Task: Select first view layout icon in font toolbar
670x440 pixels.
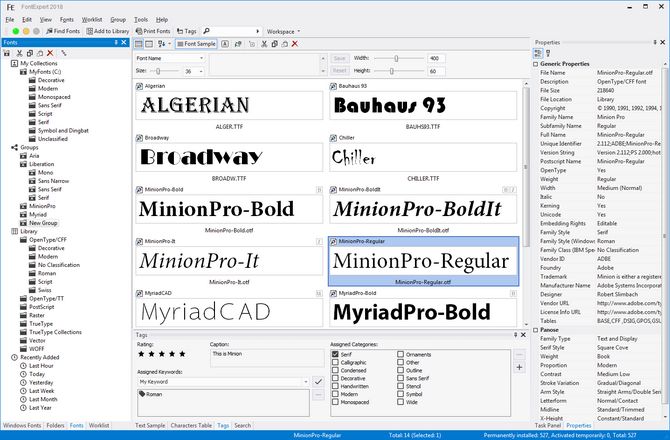Action: tap(139, 44)
